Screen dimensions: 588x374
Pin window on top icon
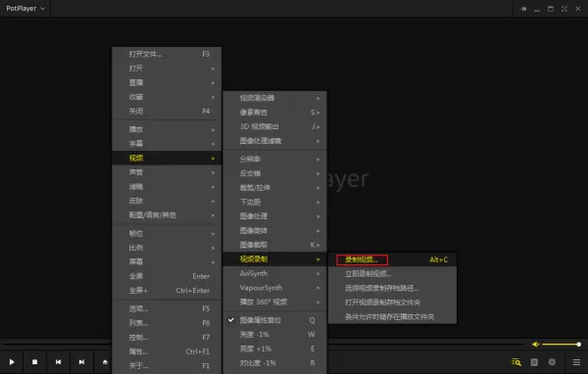tap(523, 9)
